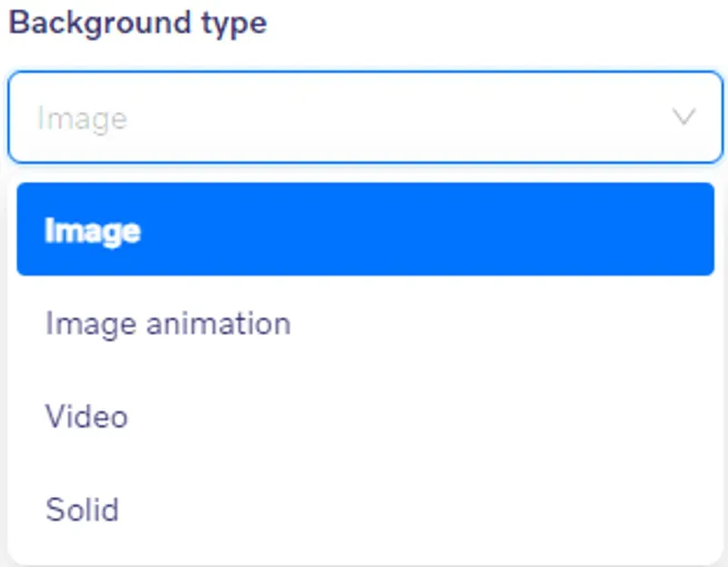This screenshot has width=728, height=567.
Task: Toggle the dropdown list with the arrow icon
Action: pos(684,116)
